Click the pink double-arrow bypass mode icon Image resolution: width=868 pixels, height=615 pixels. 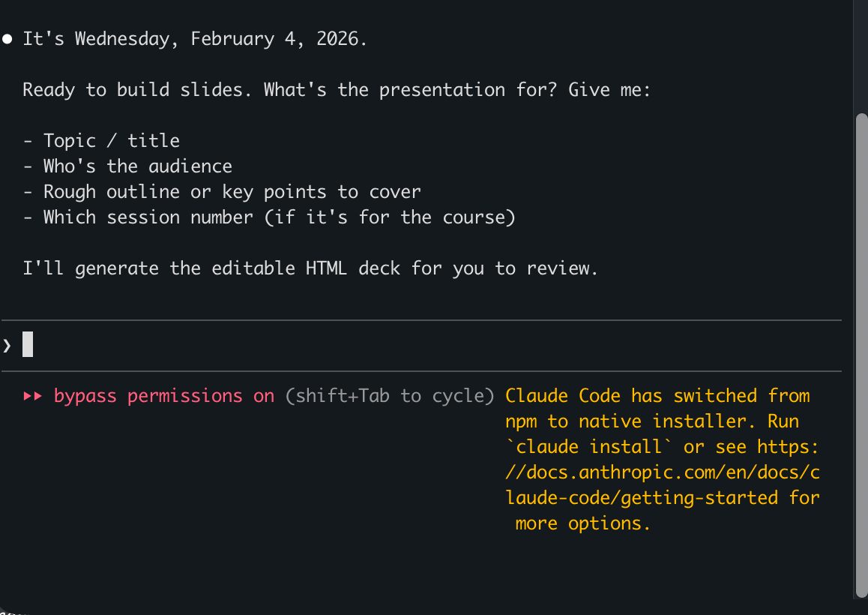pyautogui.click(x=32, y=396)
